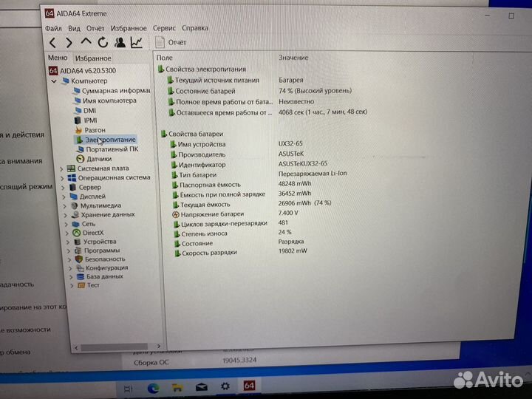Click the Поле column header
The image size is (532, 399).
(165, 58)
